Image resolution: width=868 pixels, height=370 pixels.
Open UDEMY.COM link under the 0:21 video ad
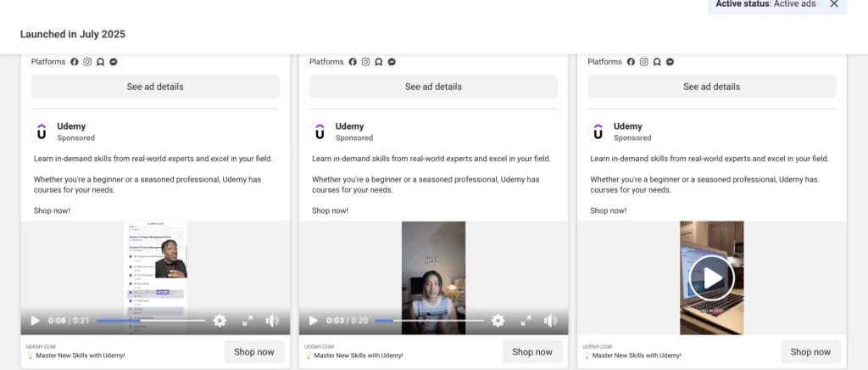coord(41,347)
